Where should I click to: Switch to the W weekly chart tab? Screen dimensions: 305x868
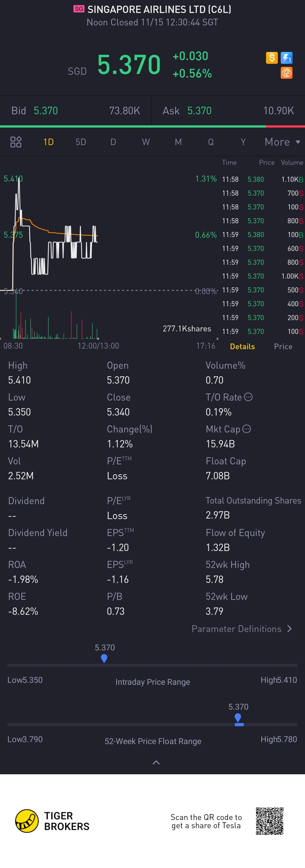(146, 142)
